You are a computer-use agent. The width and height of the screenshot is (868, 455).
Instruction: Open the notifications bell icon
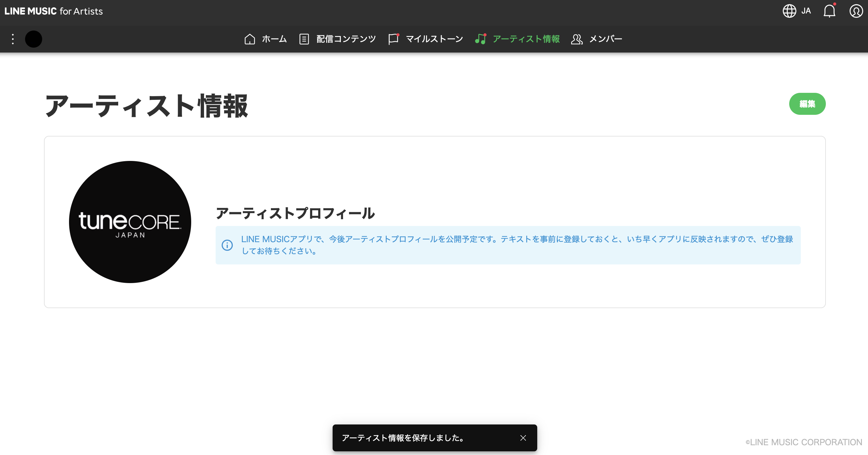point(829,11)
